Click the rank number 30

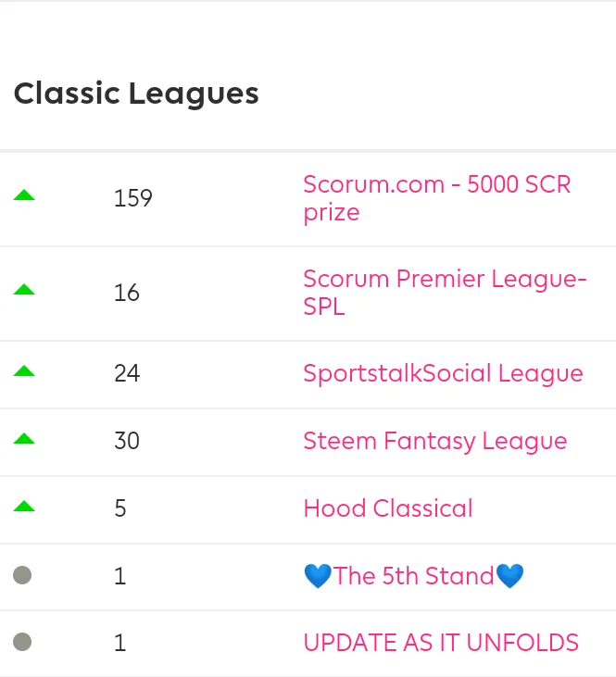(127, 441)
